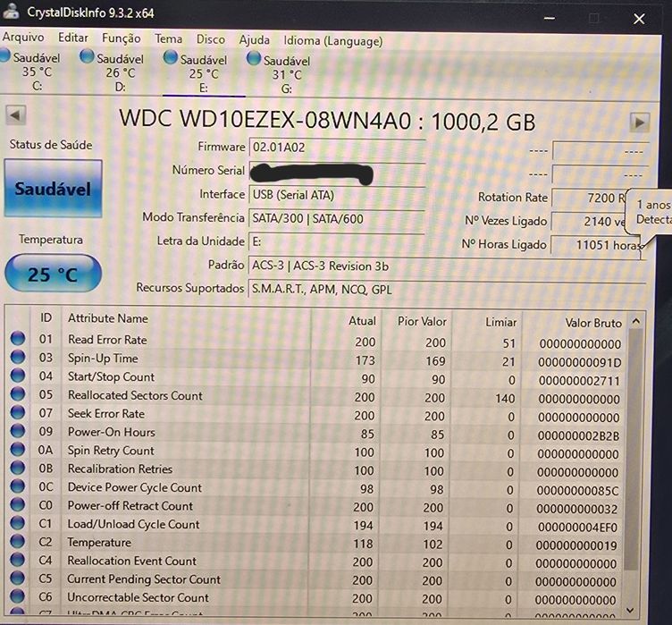
Task: Minimize the CrystalDiskInfo window
Action: pos(550,18)
